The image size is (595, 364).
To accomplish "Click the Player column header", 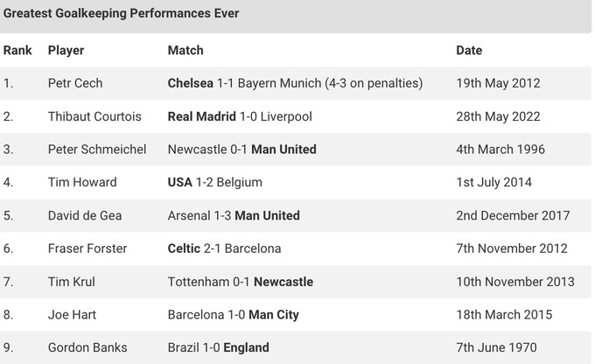I will (66, 50).
